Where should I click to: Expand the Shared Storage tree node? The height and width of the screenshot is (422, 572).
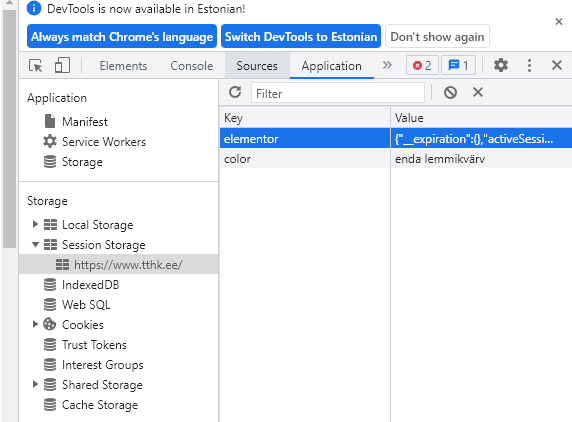click(x=35, y=384)
